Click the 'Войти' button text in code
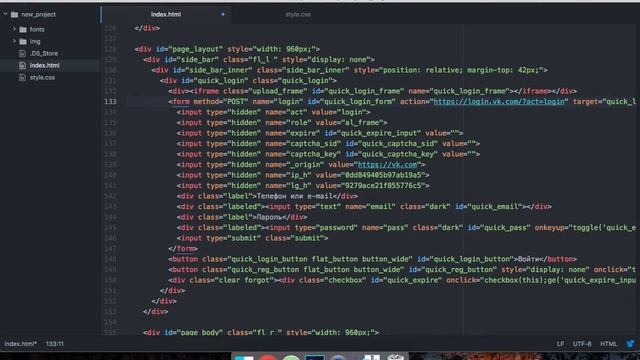This screenshot has width=640, height=360. pos(529,259)
